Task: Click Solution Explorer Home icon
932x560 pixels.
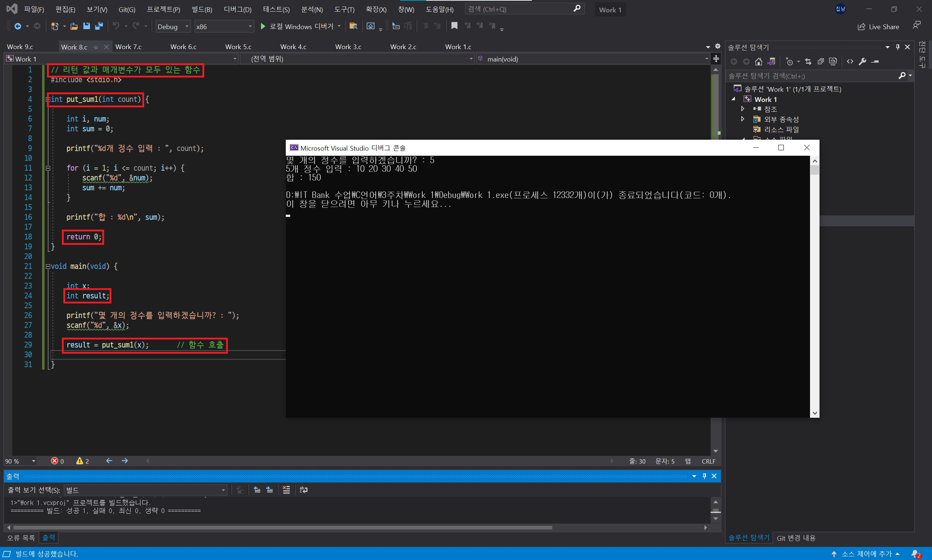Action: click(x=758, y=61)
